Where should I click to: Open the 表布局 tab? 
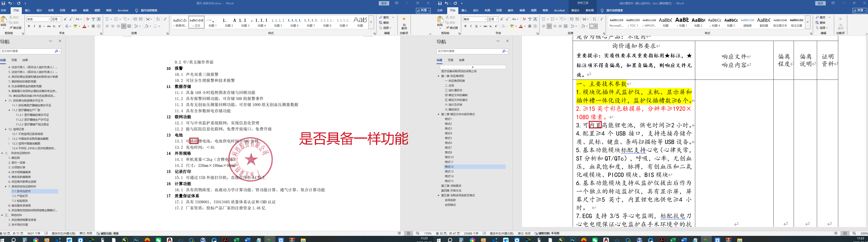tap(590, 10)
